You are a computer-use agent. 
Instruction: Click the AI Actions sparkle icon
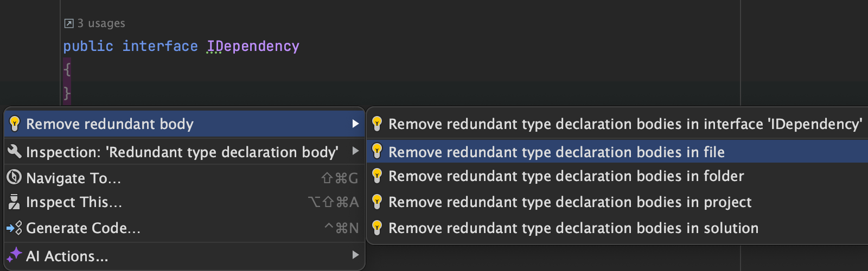pyautogui.click(x=15, y=255)
